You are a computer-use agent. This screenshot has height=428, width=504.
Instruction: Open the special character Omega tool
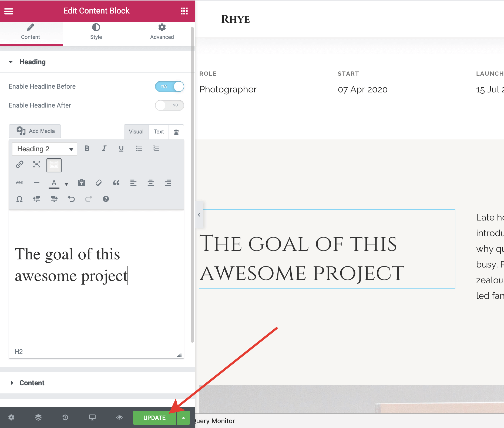19,199
